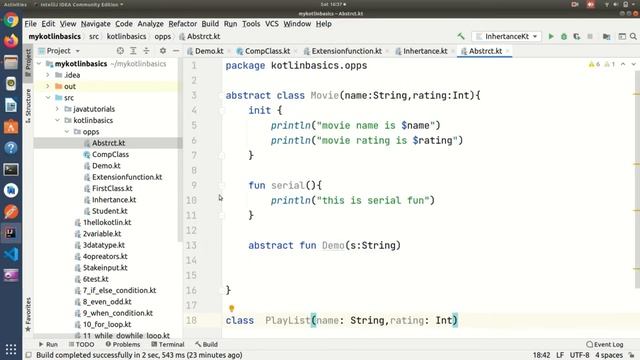Toggle the Project tool window side tab

pos(28,63)
